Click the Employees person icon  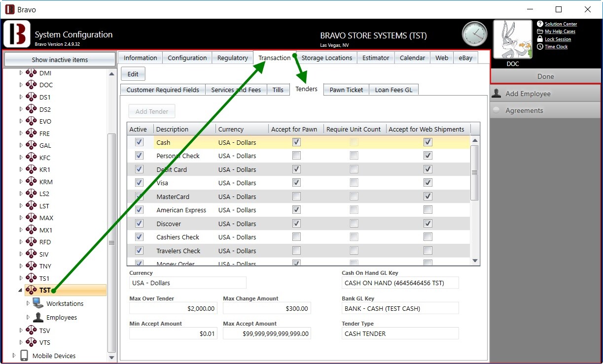(38, 317)
